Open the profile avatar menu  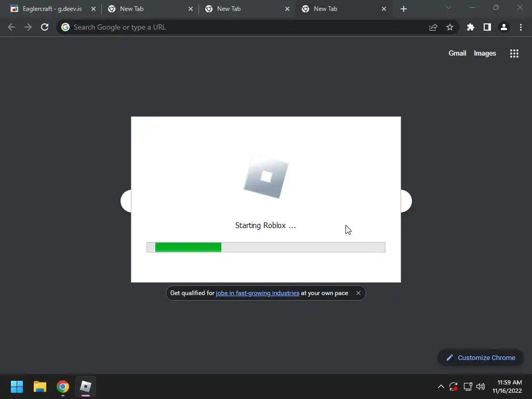tap(504, 27)
